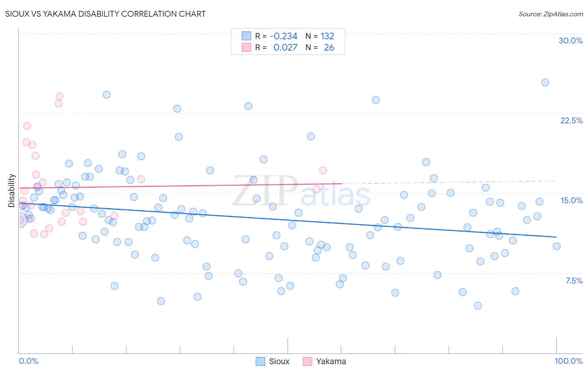Open the Source: ZipAtlas.com link
The height and width of the screenshot is (373, 588).
(x=551, y=14)
